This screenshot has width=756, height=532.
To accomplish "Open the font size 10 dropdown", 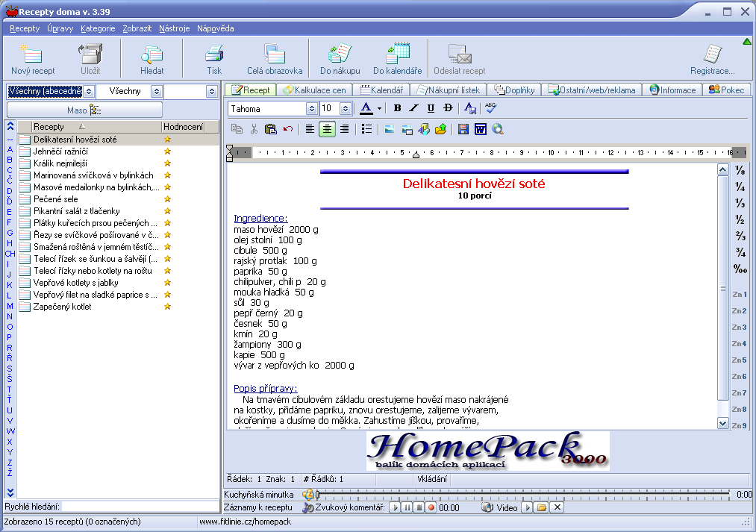I will [345, 108].
